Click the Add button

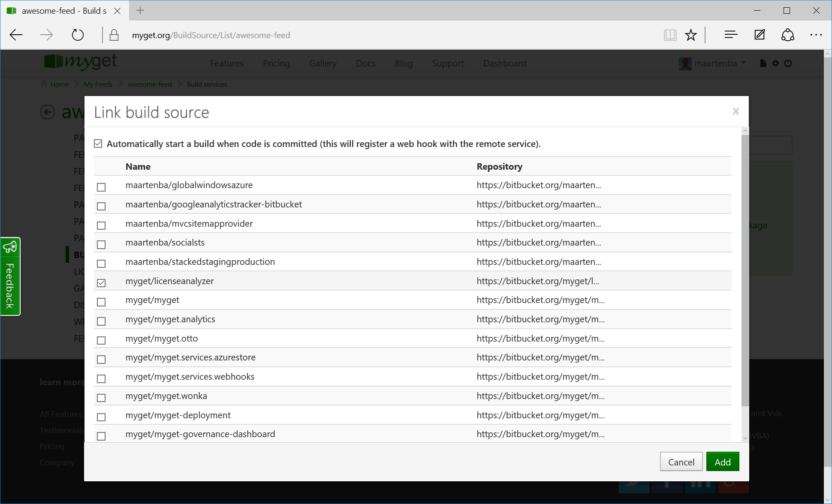(722, 462)
